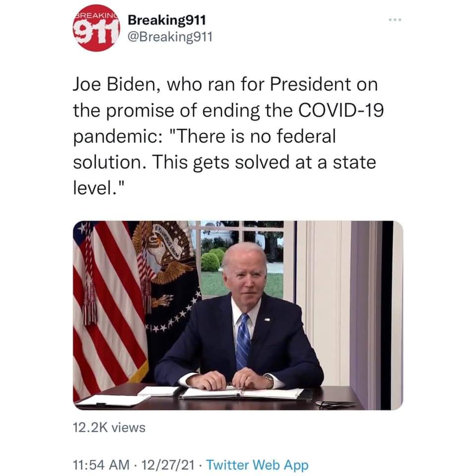Play the embedded video thumbnail

(x=238, y=315)
